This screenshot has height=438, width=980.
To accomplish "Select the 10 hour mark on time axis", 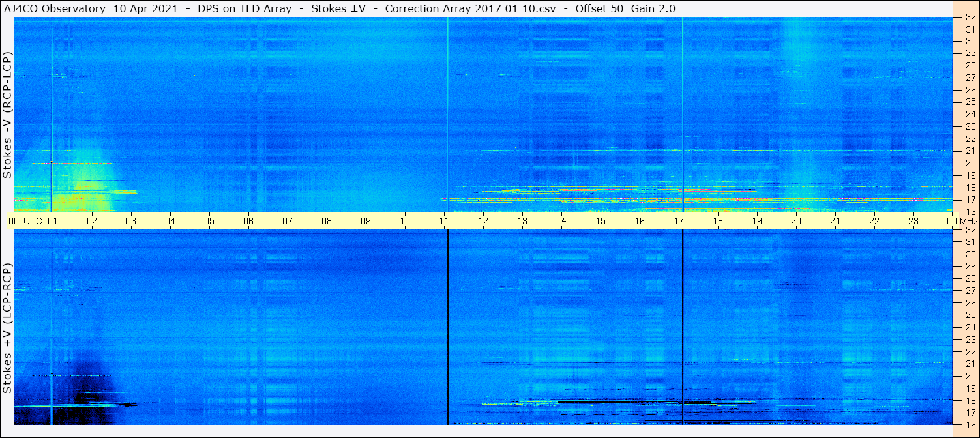I will click(x=405, y=221).
